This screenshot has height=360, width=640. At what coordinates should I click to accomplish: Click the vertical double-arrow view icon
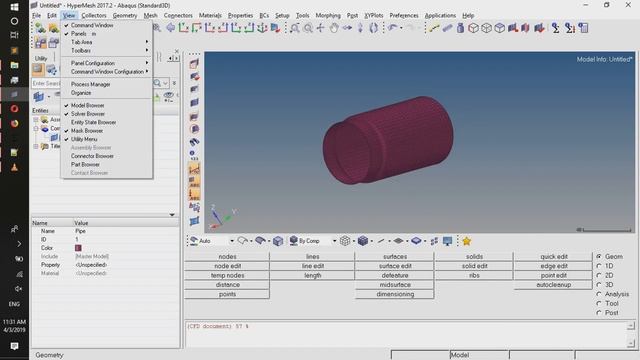(360, 28)
